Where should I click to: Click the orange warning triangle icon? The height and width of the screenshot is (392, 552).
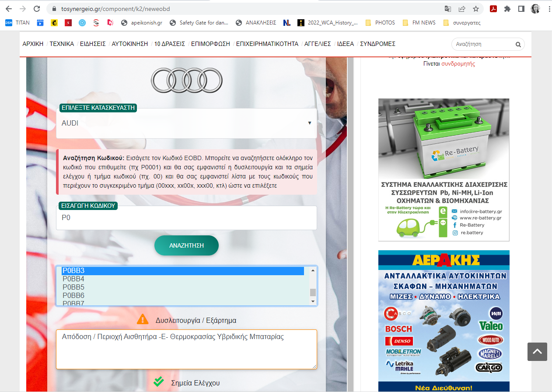point(143,319)
